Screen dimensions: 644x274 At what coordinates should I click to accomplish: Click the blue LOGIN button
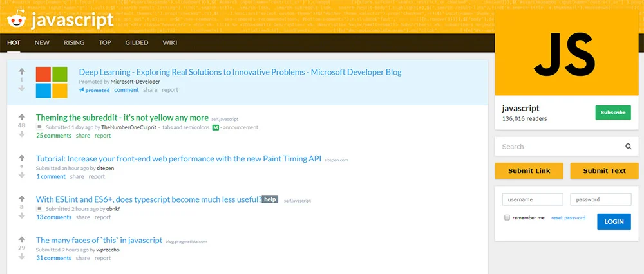(614, 221)
